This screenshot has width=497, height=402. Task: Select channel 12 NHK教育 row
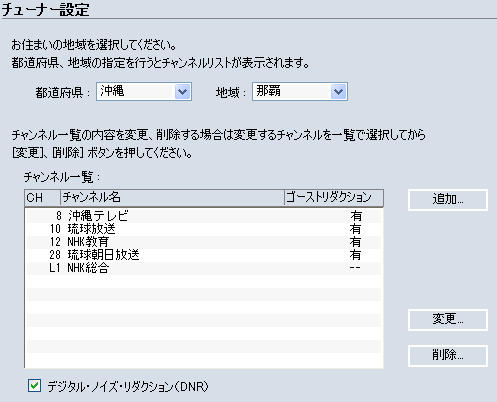click(x=204, y=242)
